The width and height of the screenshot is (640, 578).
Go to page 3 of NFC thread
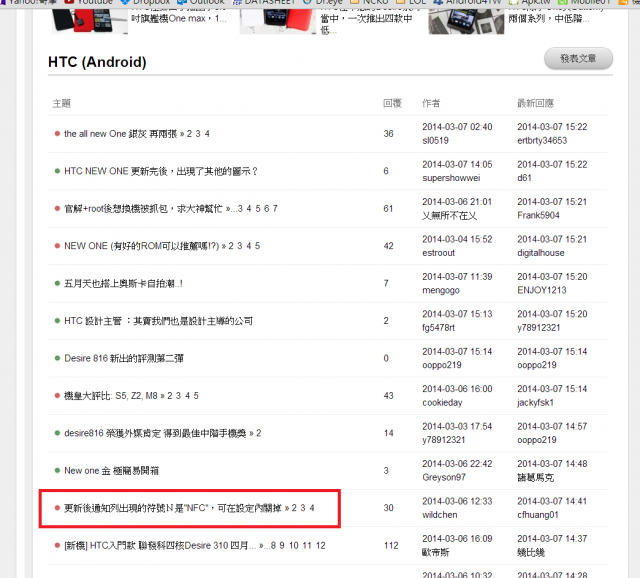pyautogui.click(x=303, y=508)
